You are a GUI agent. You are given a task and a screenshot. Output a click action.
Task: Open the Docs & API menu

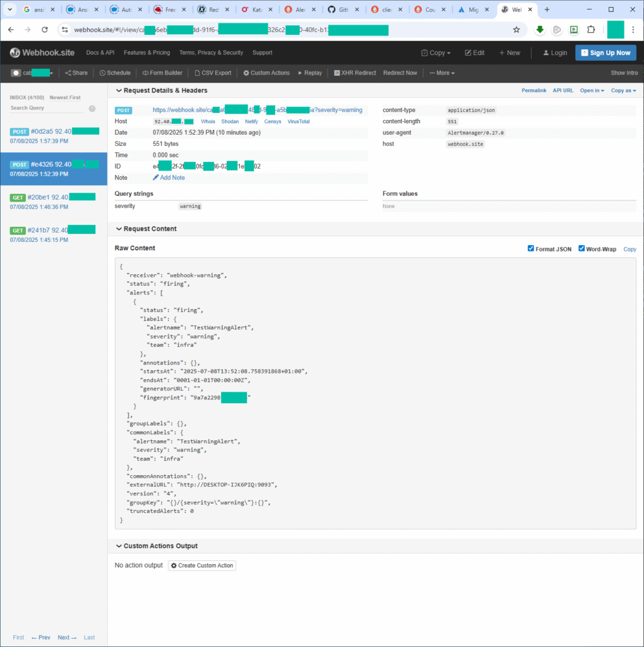tap(100, 53)
